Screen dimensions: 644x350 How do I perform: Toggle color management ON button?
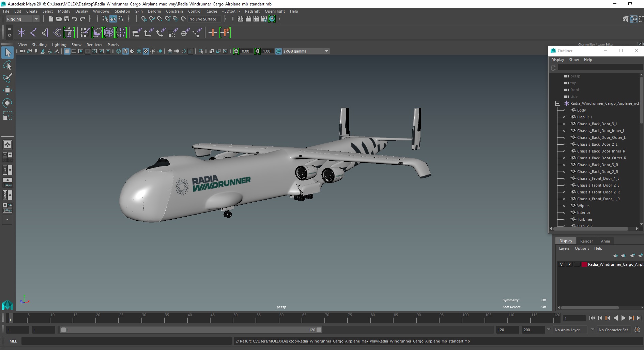point(278,51)
